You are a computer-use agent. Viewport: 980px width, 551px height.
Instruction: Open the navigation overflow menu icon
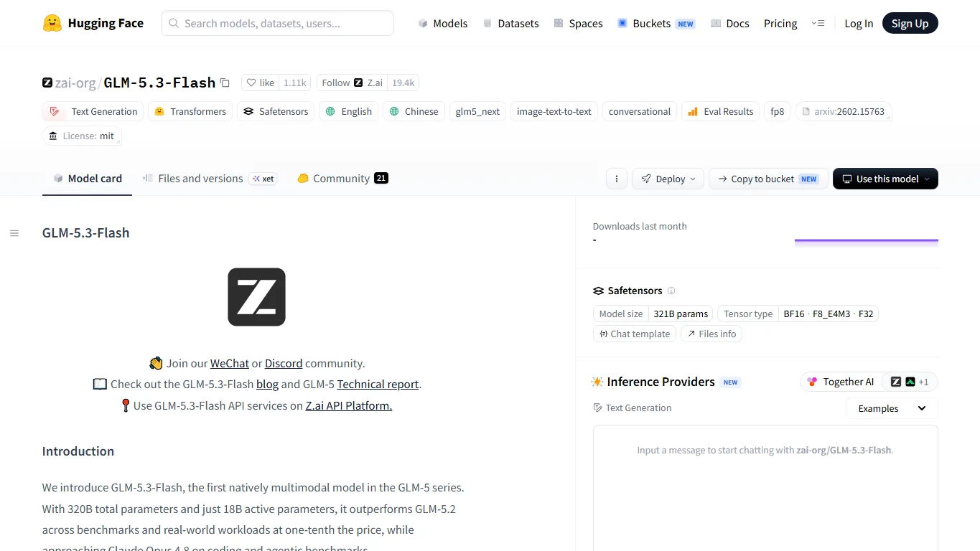tap(818, 23)
